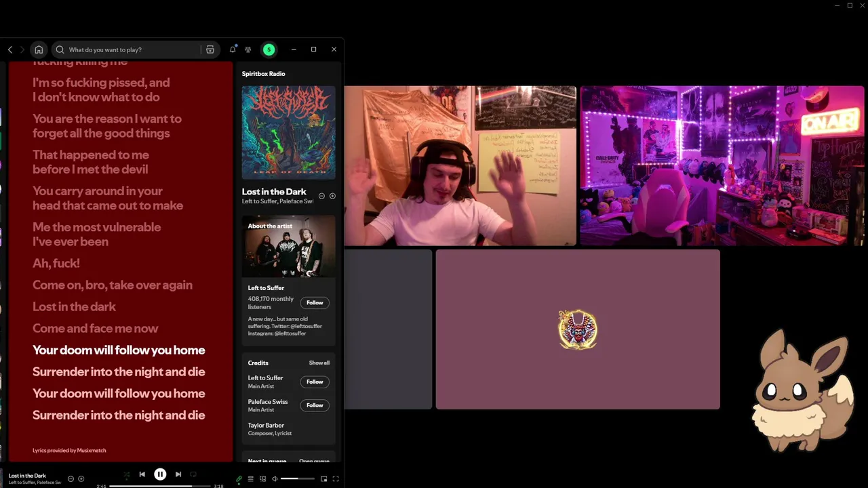Click Show all in Credits
This screenshot has width=868, height=488.
point(319,363)
